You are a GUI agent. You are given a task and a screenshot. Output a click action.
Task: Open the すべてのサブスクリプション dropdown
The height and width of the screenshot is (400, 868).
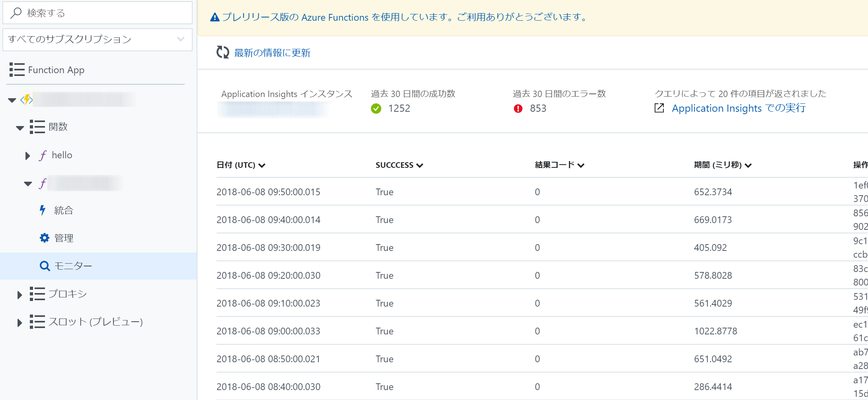coord(98,39)
